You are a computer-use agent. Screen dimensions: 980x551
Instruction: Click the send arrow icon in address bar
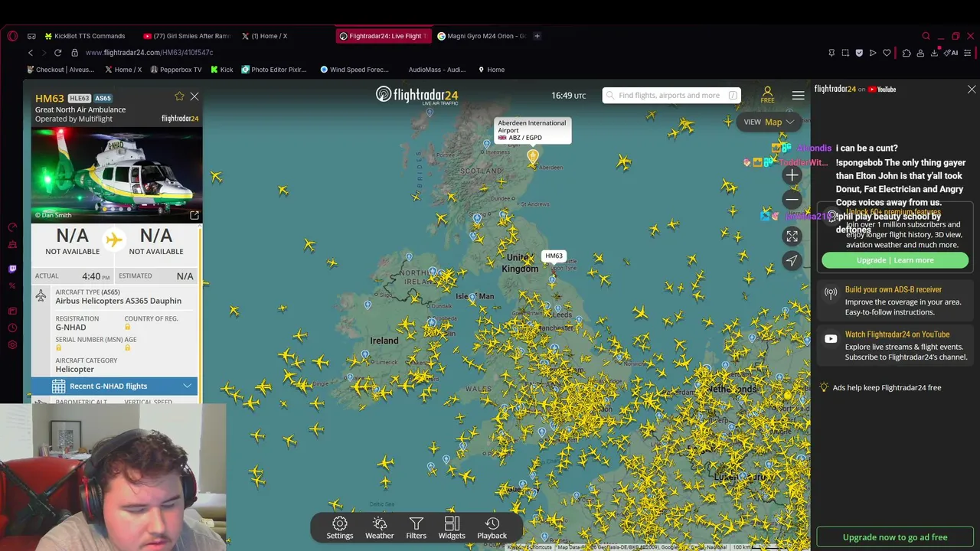coord(873,53)
